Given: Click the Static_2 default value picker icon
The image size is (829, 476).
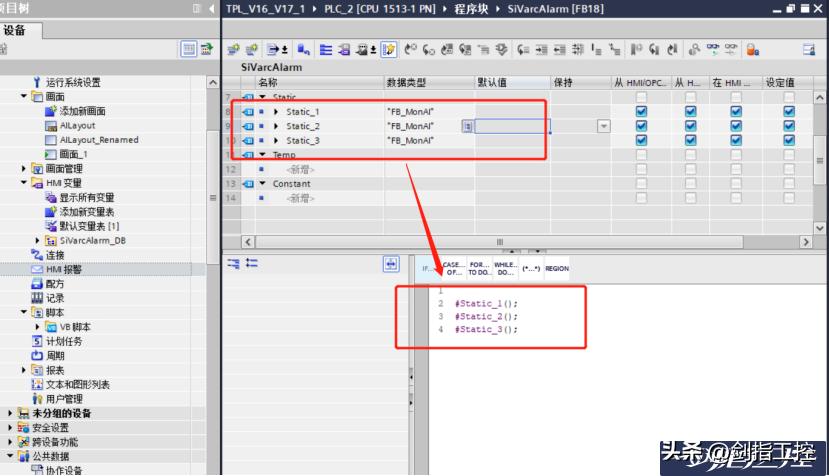Looking at the screenshot, I should (467, 126).
